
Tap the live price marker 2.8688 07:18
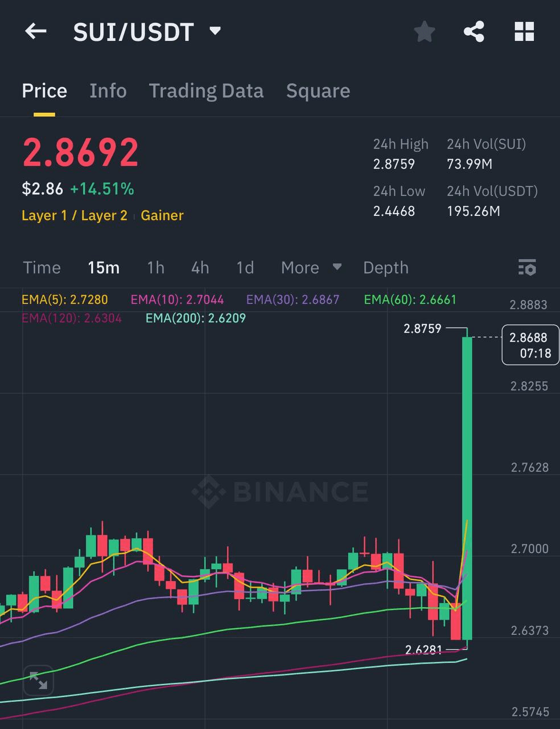click(x=530, y=345)
